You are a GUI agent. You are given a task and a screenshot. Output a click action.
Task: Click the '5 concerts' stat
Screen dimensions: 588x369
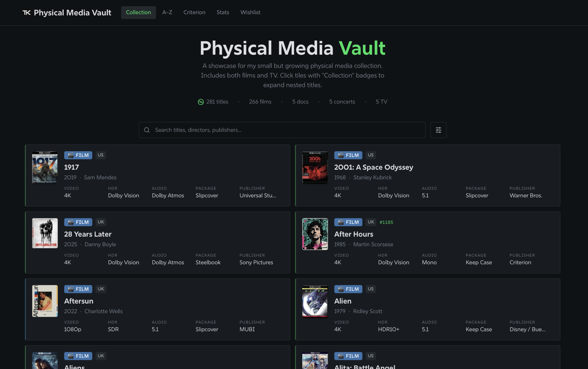(x=342, y=102)
